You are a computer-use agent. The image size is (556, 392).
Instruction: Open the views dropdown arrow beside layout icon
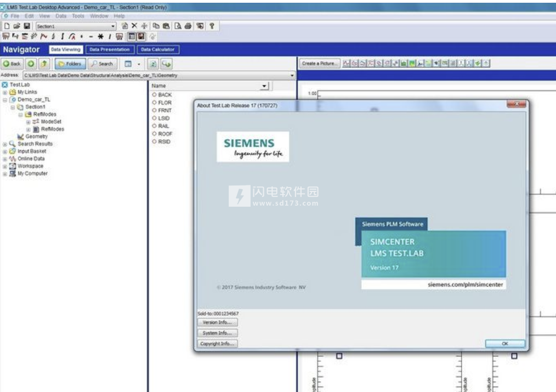coord(139,64)
